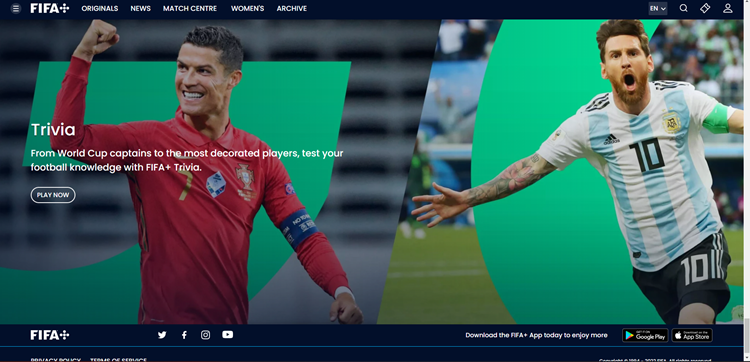Click the trivia description about World Cup captains

(x=187, y=160)
